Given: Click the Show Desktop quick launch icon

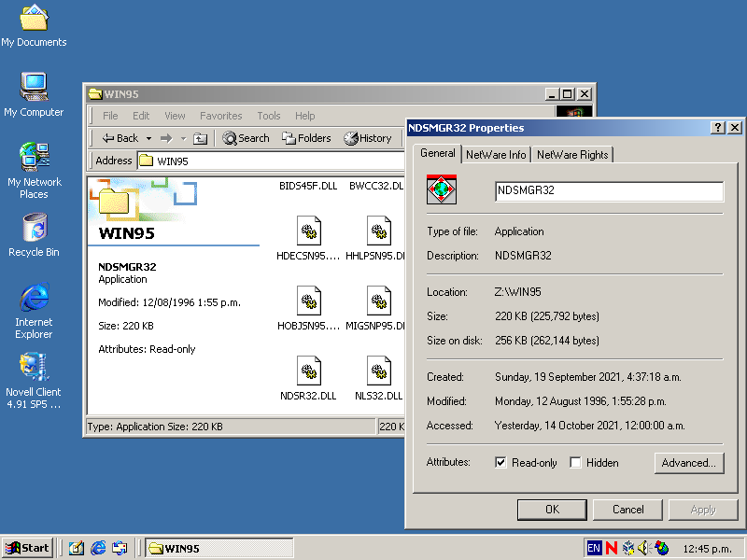Looking at the screenshot, I should coord(77,548).
